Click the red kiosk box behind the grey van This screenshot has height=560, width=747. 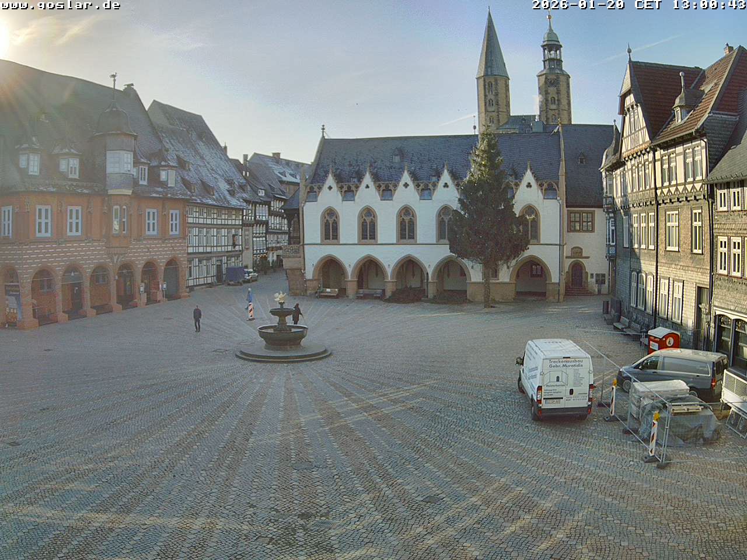pyautogui.click(x=664, y=339)
